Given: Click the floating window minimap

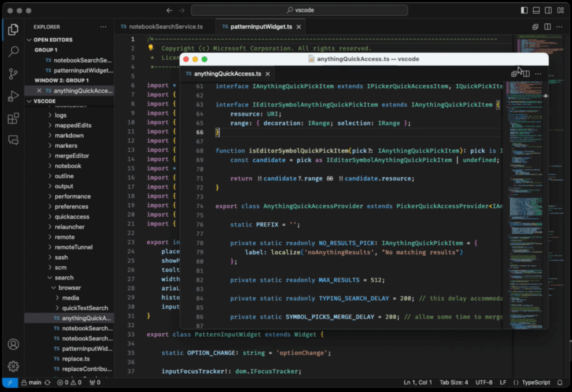Looking at the screenshot, I should 524,205.
